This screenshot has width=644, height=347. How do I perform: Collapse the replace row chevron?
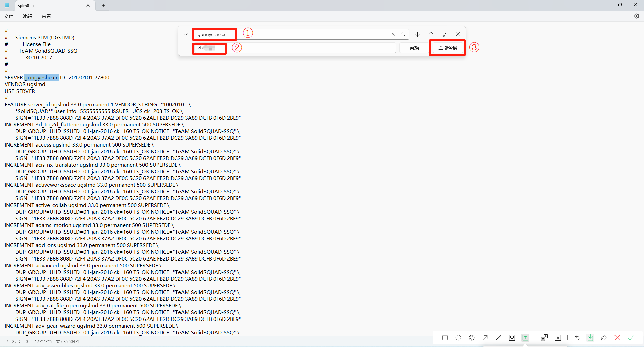186,34
